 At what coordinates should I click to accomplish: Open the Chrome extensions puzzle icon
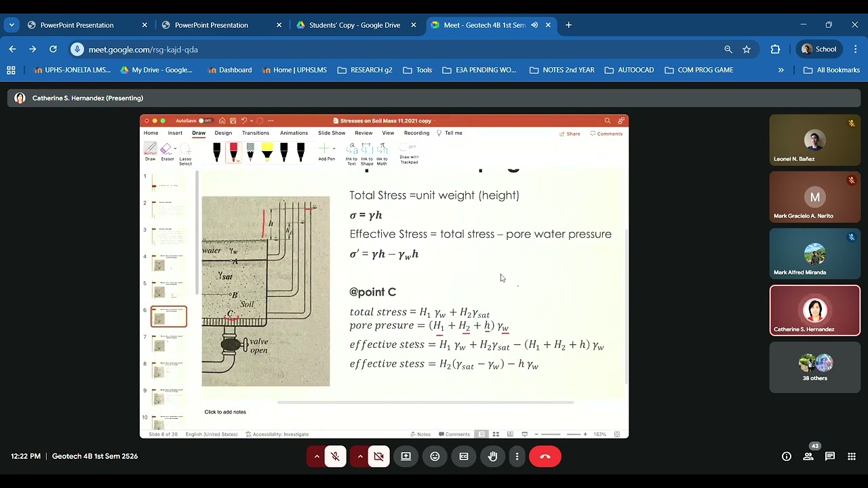pyautogui.click(x=775, y=49)
